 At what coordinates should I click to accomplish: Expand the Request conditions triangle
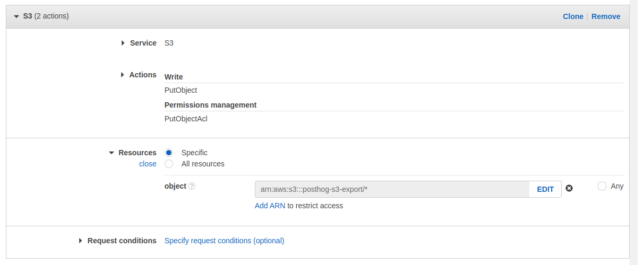[81, 241]
